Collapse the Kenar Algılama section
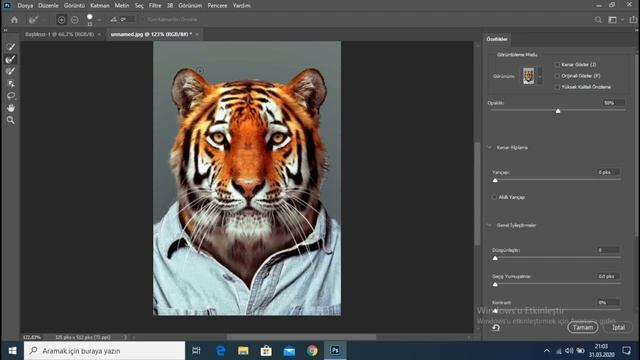Screen dimensions: 640x360 click(489, 147)
